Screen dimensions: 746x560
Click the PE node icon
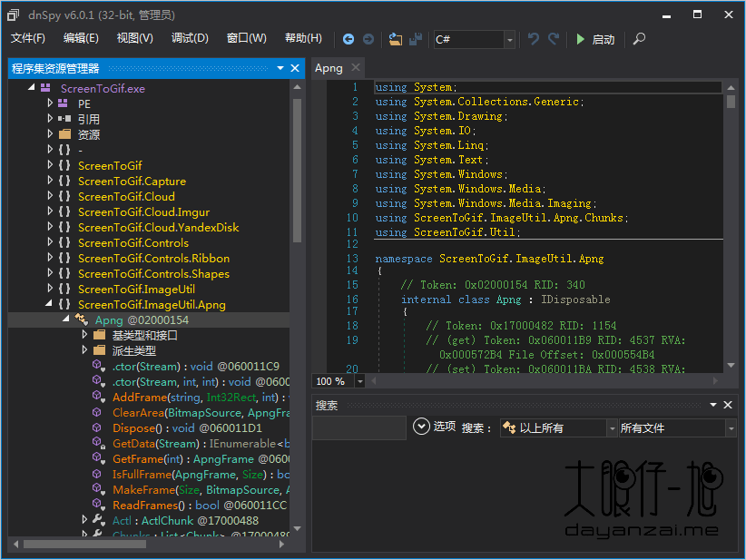click(x=63, y=103)
